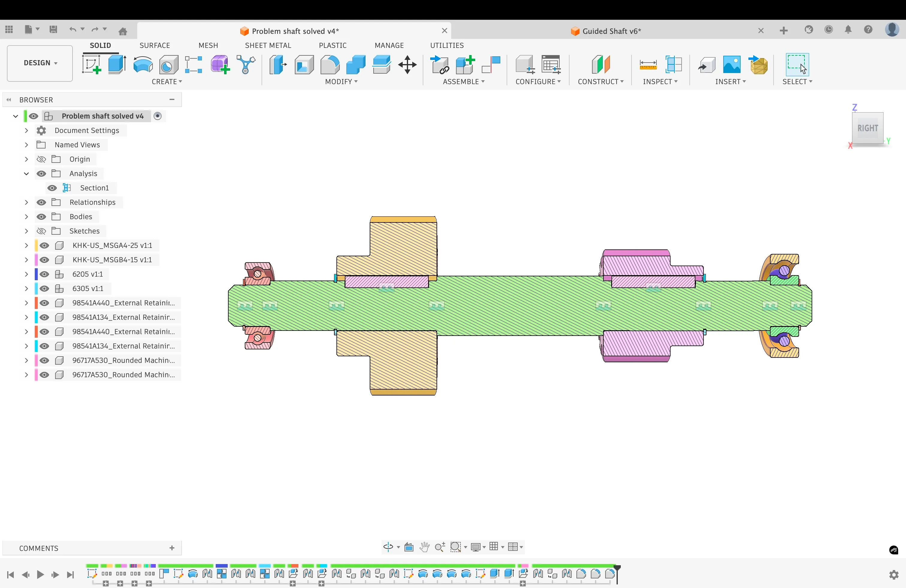Select the Create Sketch tool
906x588 pixels.
(91, 64)
